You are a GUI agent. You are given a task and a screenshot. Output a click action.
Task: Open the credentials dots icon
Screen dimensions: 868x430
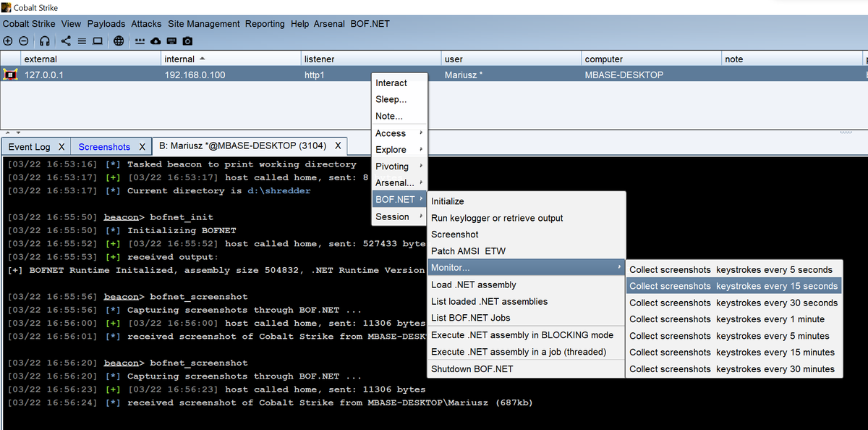pyautogui.click(x=140, y=41)
